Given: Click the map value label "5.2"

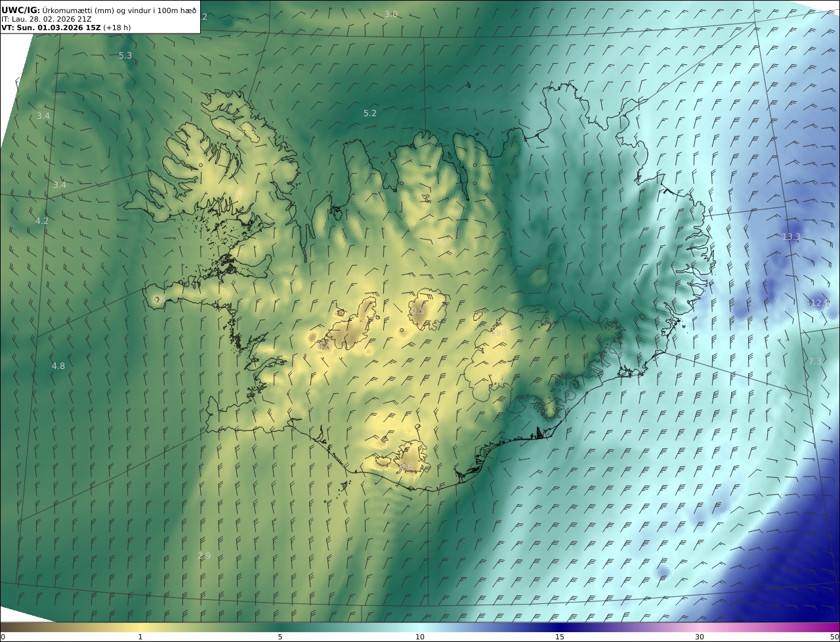Looking at the screenshot, I should (x=370, y=113).
